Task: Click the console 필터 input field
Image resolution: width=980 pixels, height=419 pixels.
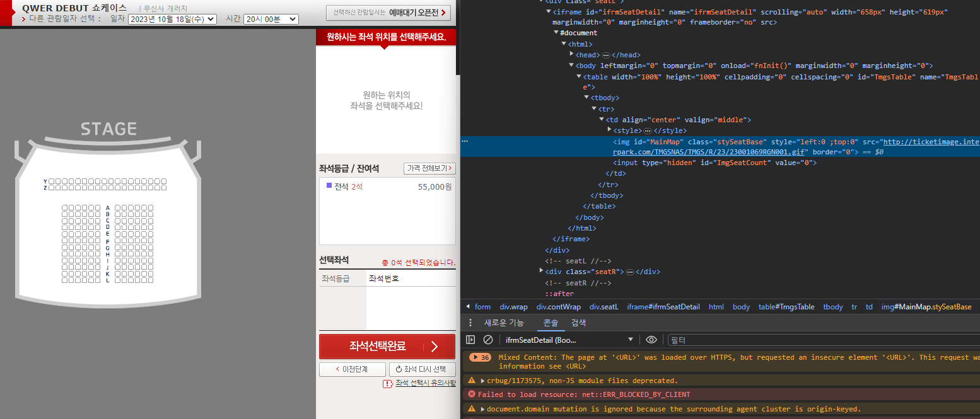Action: pos(824,340)
